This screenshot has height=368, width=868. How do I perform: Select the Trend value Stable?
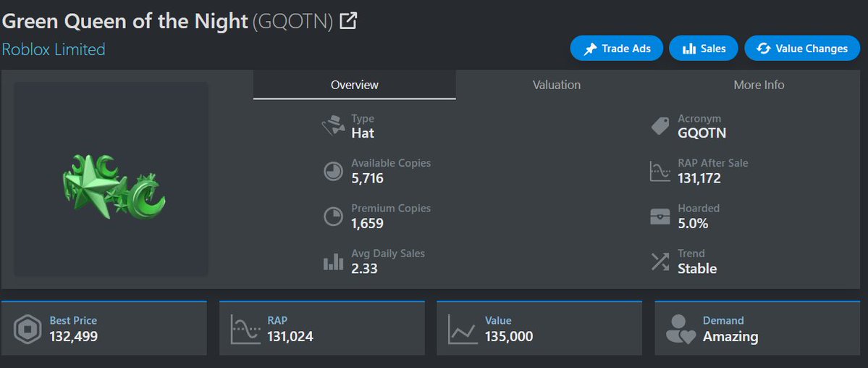pyautogui.click(x=697, y=269)
